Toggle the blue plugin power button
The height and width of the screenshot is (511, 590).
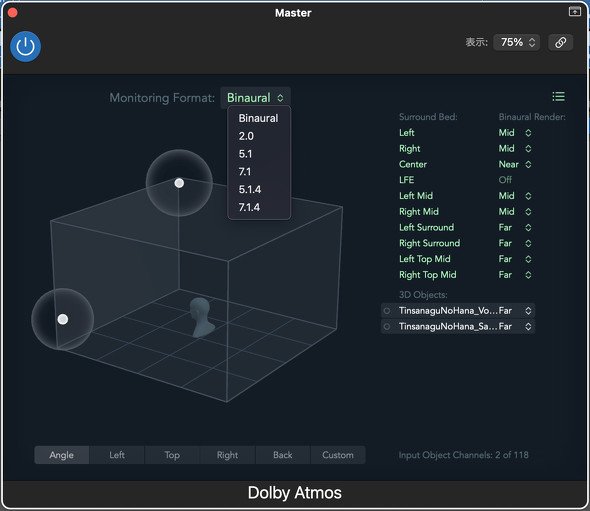25,46
